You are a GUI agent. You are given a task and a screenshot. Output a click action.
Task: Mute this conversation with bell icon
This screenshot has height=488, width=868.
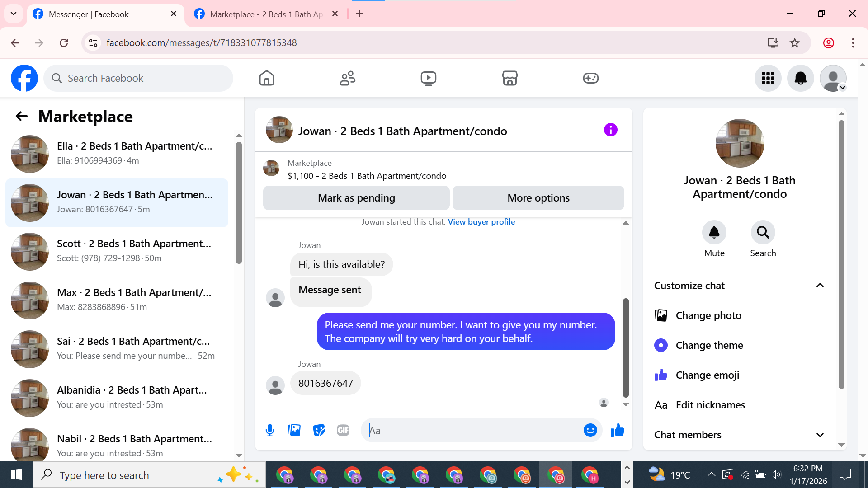(x=714, y=233)
